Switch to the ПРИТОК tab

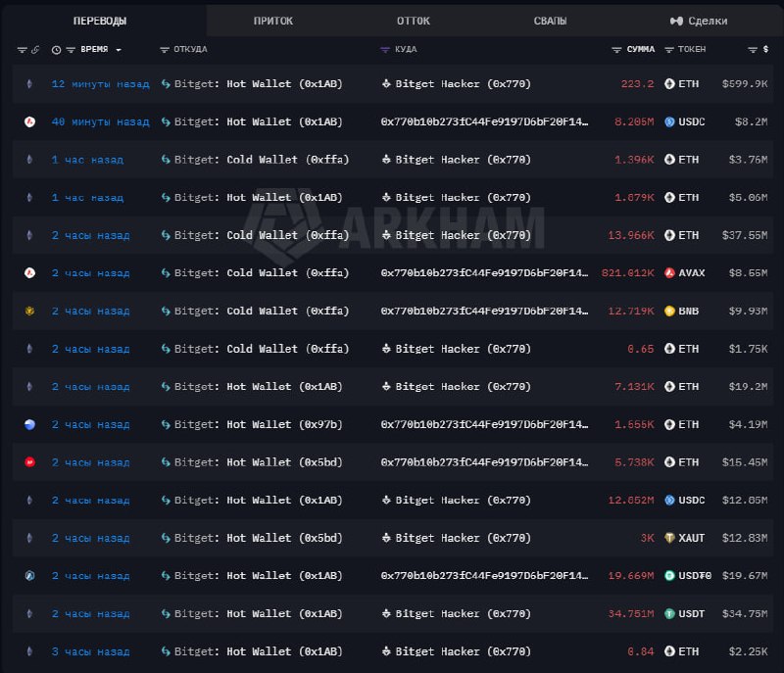(x=273, y=21)
